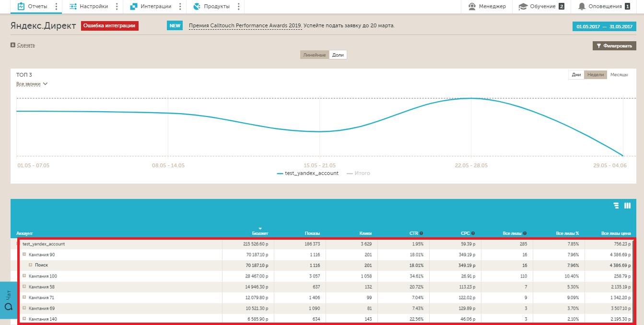
Task: Open the Настройки three-dot options menu
Action: tap(117, 6)
